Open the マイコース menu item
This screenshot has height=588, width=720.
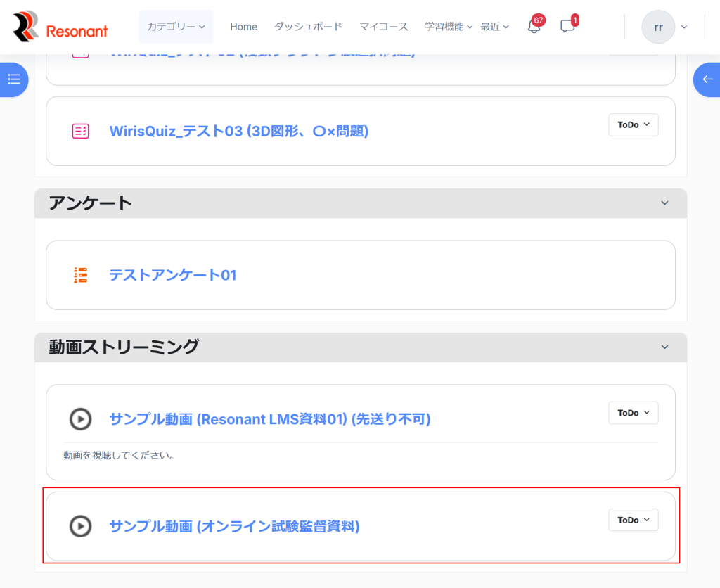click(383, 27)
